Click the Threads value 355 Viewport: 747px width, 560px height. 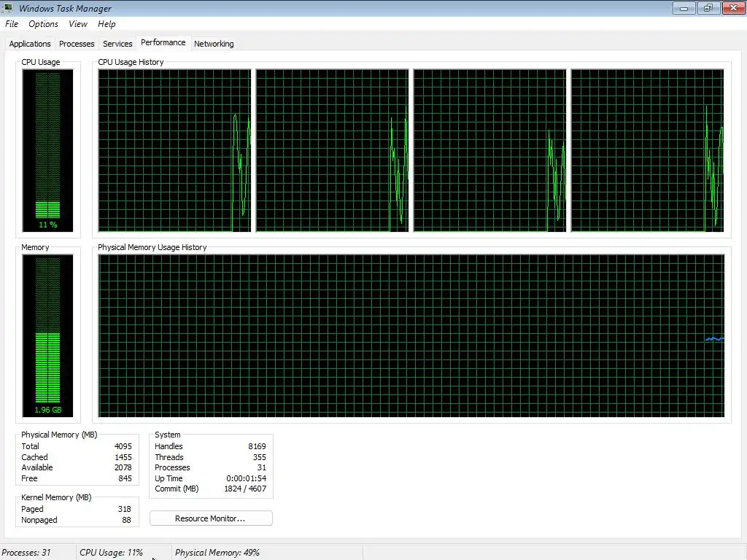259,457
